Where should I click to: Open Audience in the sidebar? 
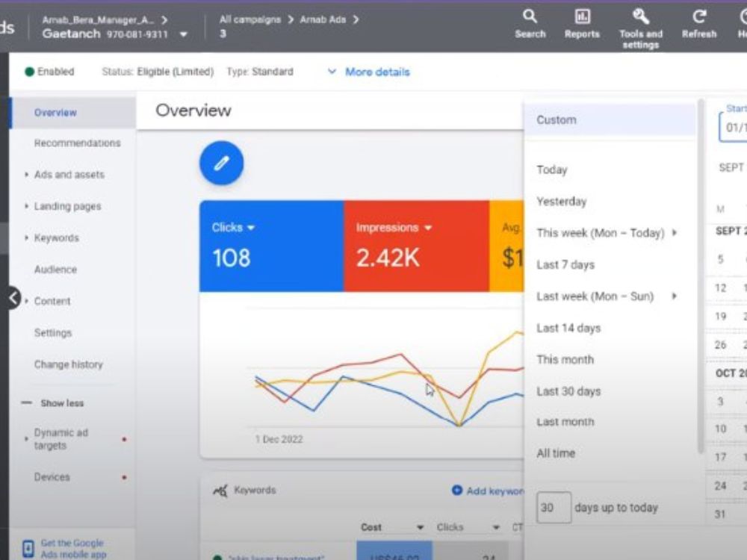coord(55,270)
